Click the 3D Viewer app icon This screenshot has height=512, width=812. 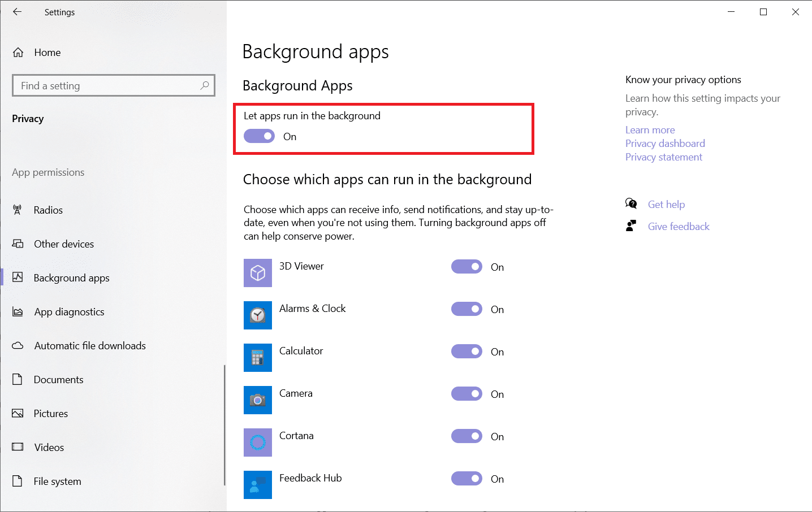257,273
